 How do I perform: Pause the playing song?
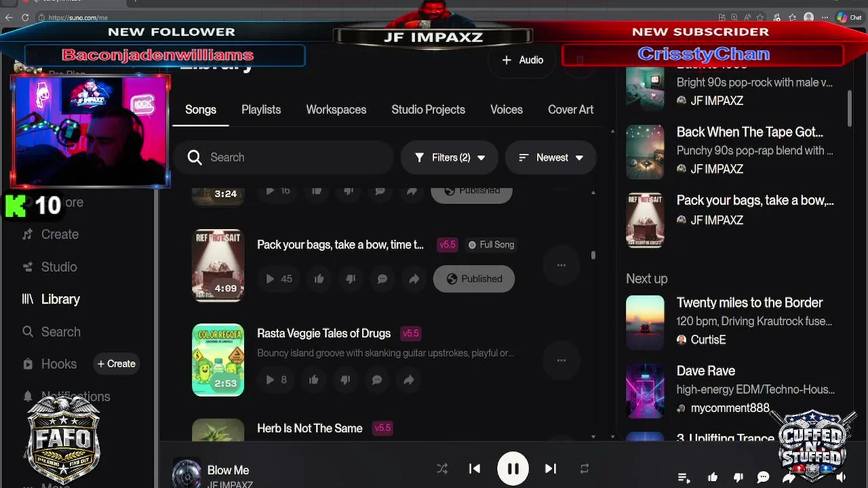(x=513, y=468)
